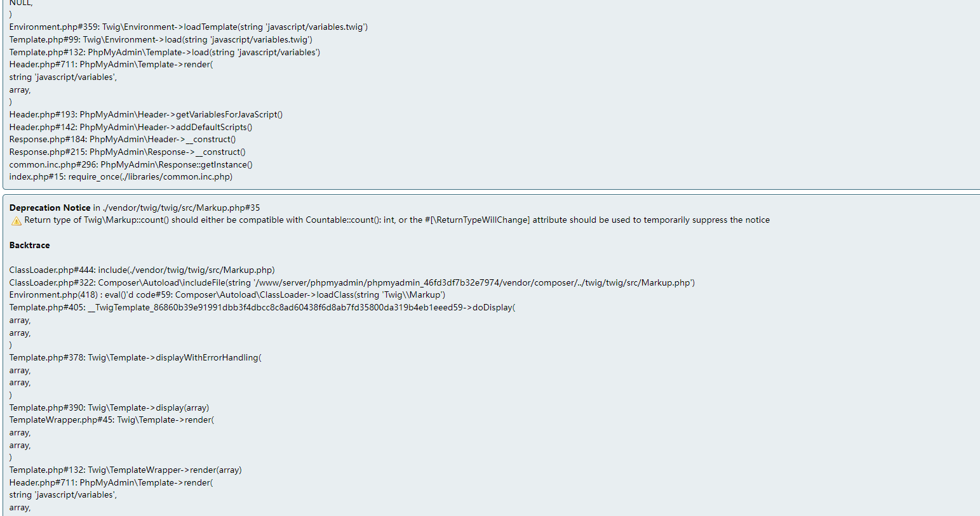Click the Header.php#142 addDefaultScripts entry
The height and width of the screenshot is (516, 980).
point(131,127)
